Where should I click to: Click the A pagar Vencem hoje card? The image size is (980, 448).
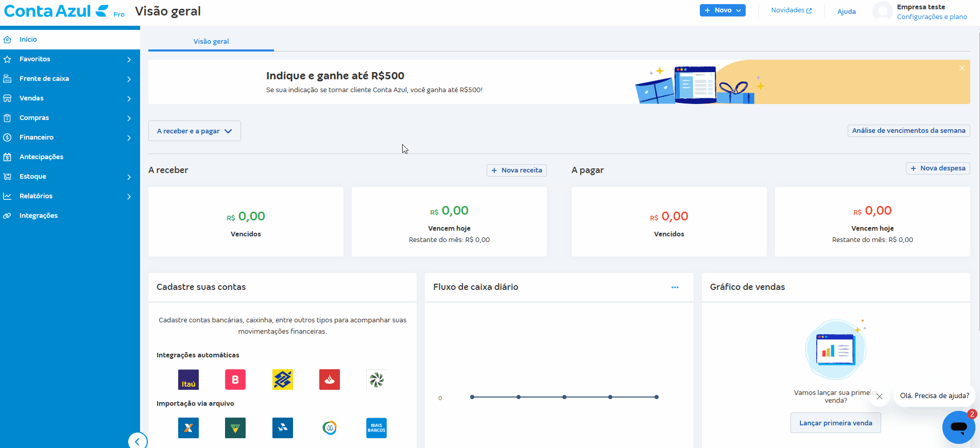872,221
